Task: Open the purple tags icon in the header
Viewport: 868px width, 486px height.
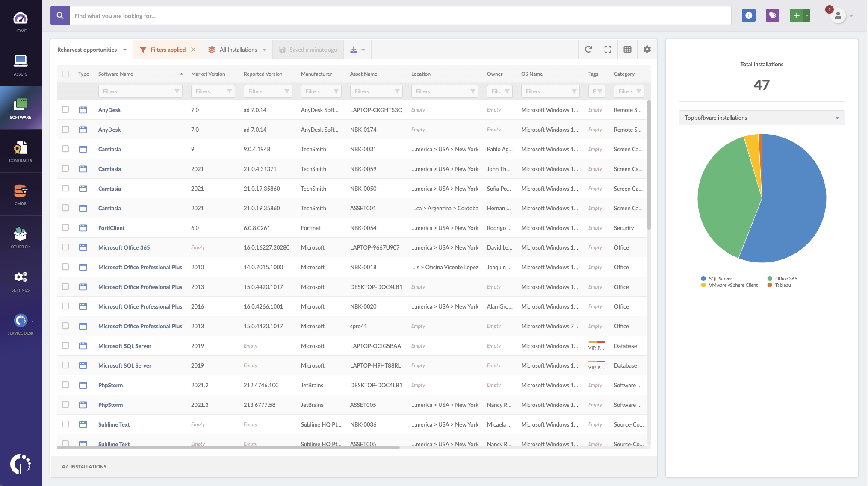Action: click(x=772, y=15)
